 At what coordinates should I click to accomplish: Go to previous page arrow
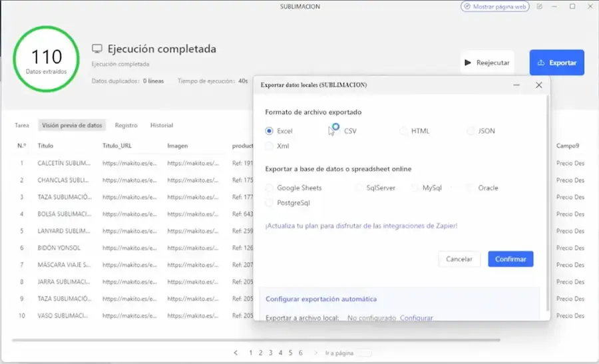pyautogui.click(x=236, y=353)
